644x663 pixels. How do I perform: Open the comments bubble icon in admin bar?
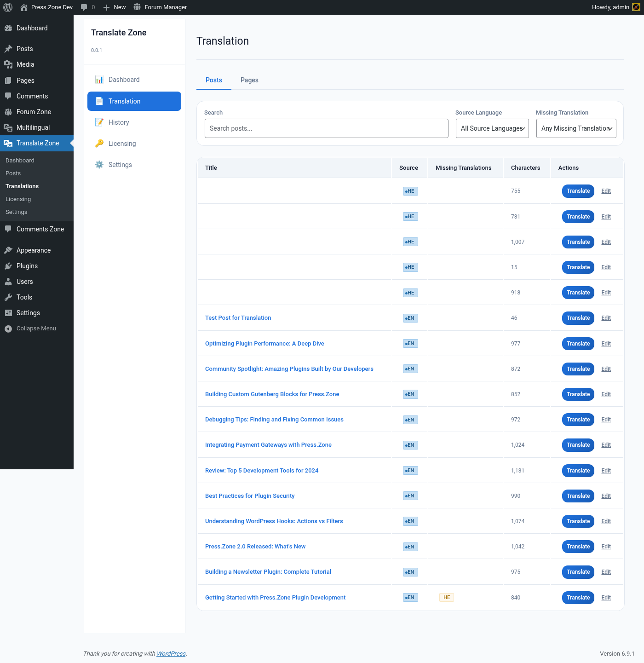pyautogui.click(x=84, y=7)
